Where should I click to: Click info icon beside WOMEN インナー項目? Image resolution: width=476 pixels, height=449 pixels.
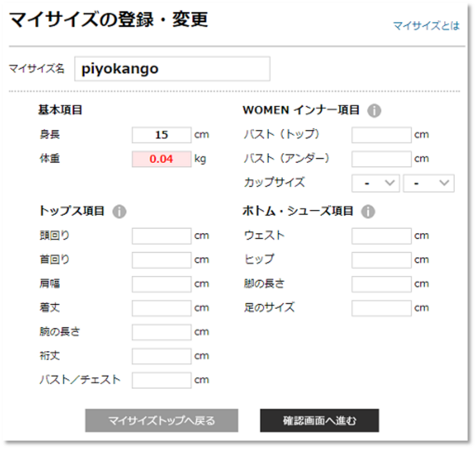[374, 110]
